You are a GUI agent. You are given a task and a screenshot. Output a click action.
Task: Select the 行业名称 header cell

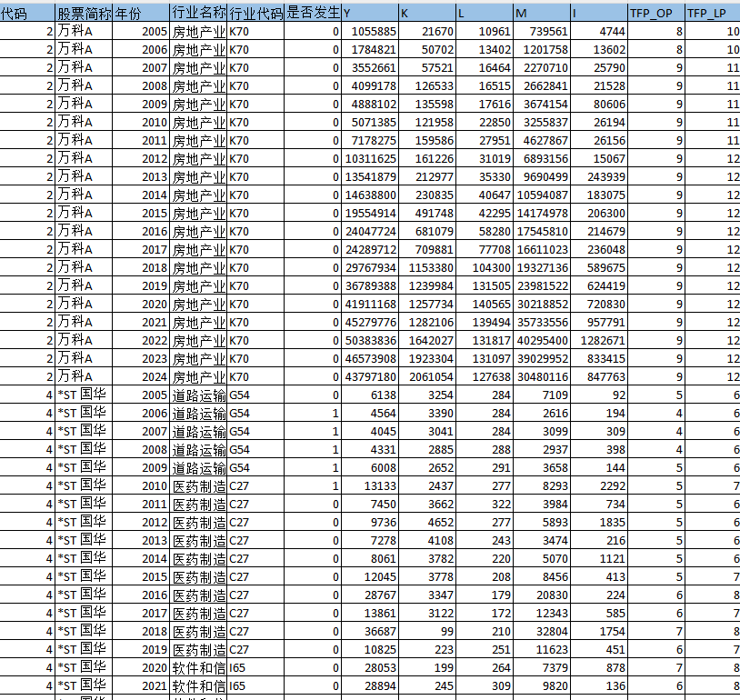pyautogui.click(x=197, y=13)
